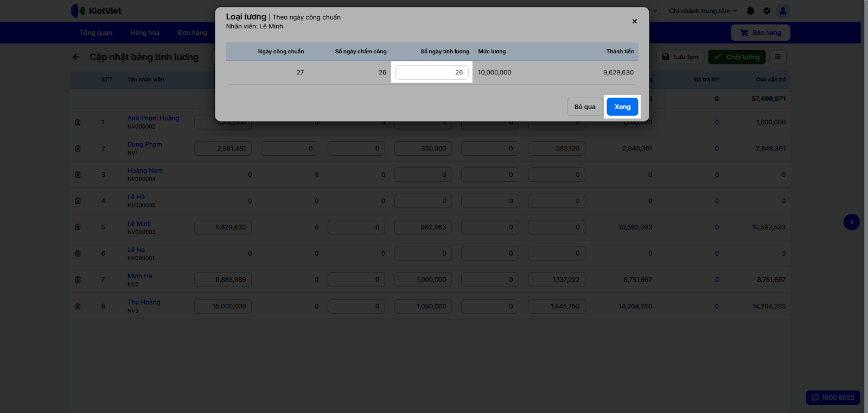The width and height of the screenshot is (868, 413).
Task: Open employee Hoàng Nam
Action: (145, 170)
